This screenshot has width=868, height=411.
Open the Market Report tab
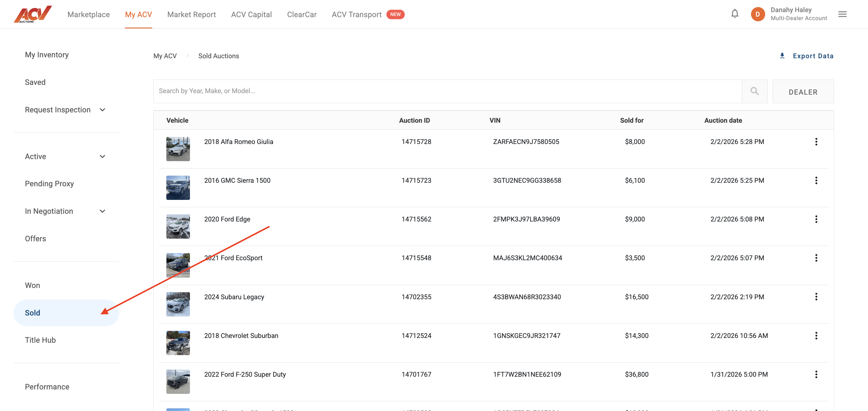tap(191, 14)
